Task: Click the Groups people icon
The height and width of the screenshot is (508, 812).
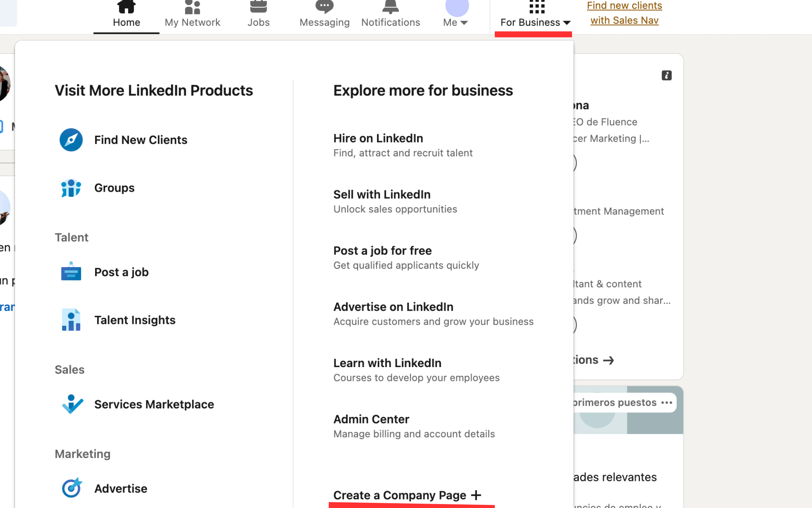Action: (71, 188)
